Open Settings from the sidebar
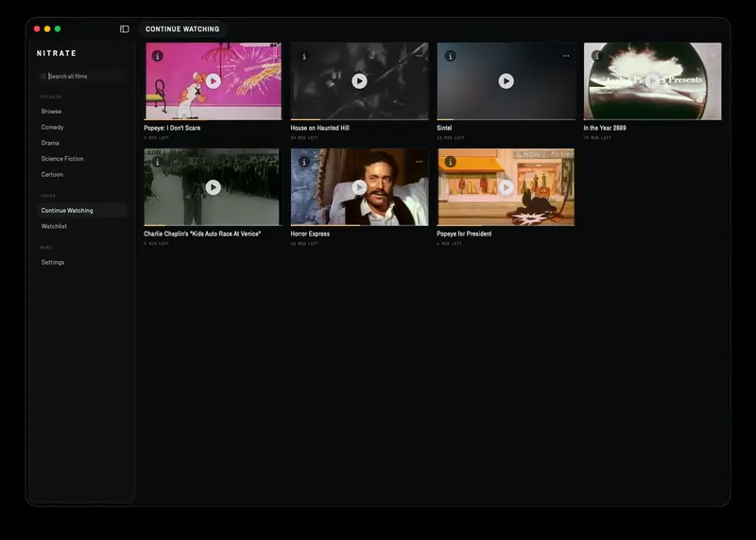This screenshot has width=756, height=540. (x=81, y=263)
